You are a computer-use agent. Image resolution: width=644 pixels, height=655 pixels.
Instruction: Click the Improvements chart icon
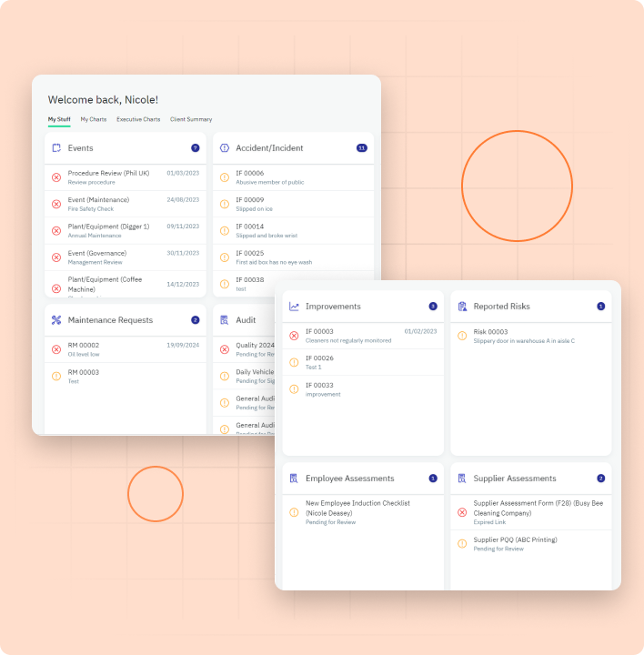[x=294, y=307]
